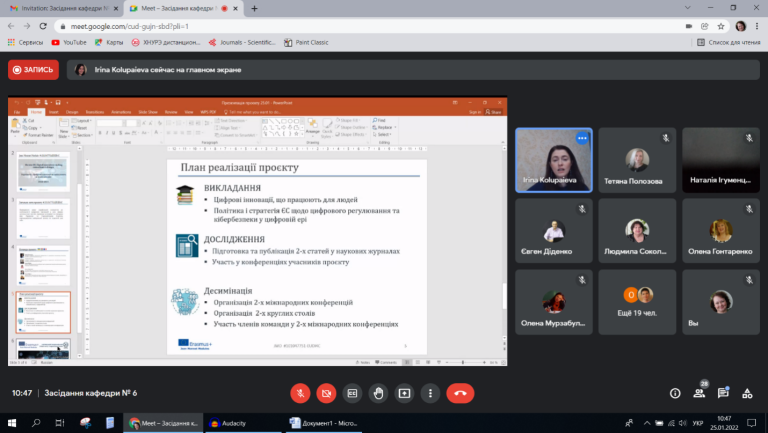Unmute the microphone in Meet controls
Image resolution: width=768 pixels, height=433 pixels.
[x=300, y=393]
